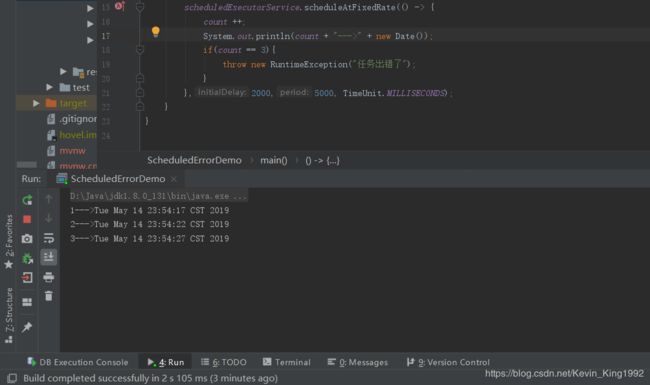Collapse the lambda fold marker at line 15

coord(140,7)
